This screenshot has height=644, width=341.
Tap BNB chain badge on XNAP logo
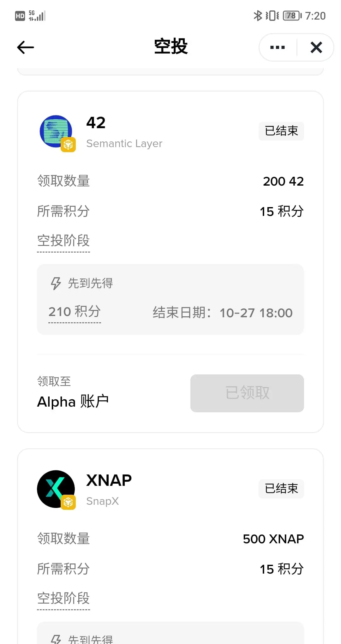tap(68, 502)
